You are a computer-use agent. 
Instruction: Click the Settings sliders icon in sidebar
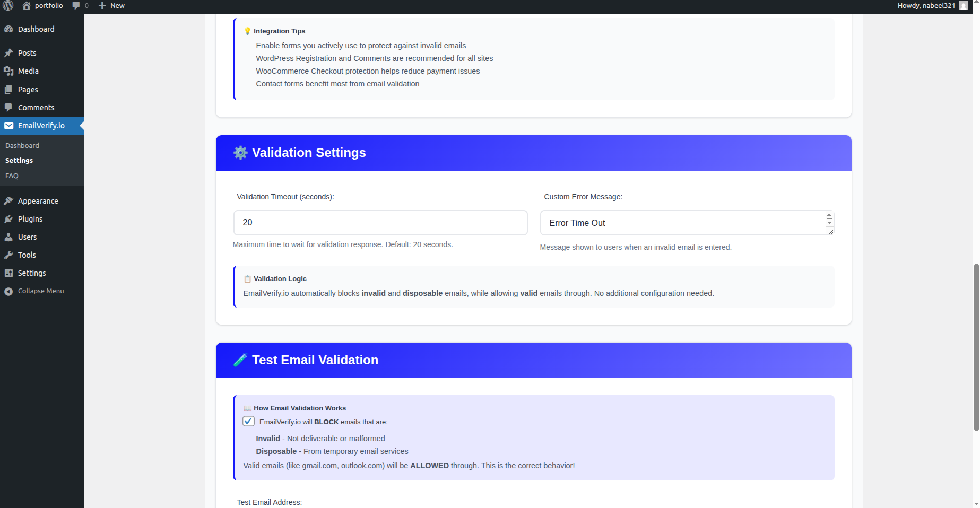(x=8, y=273)
